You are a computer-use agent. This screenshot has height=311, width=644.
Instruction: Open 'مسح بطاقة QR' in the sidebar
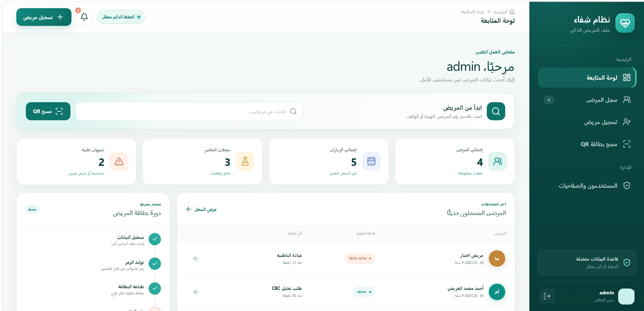(x=587, y=144)
